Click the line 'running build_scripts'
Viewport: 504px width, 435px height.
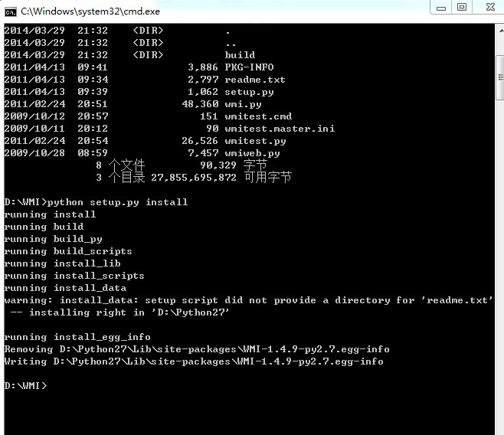click(68, 251)
